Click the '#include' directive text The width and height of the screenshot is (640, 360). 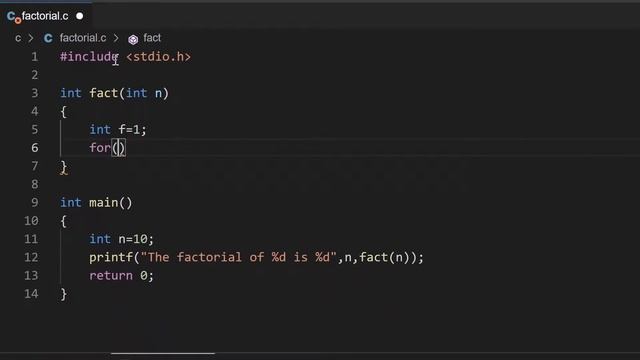89,57
